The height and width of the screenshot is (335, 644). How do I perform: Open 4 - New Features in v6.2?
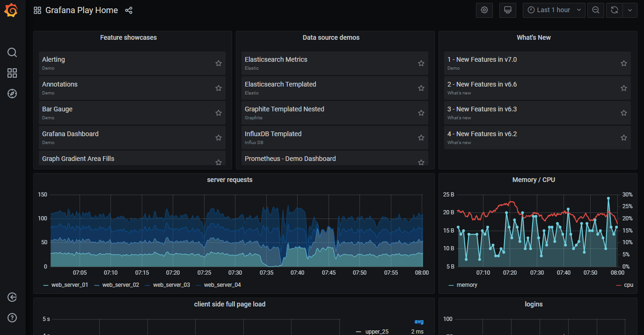point(537,138)
